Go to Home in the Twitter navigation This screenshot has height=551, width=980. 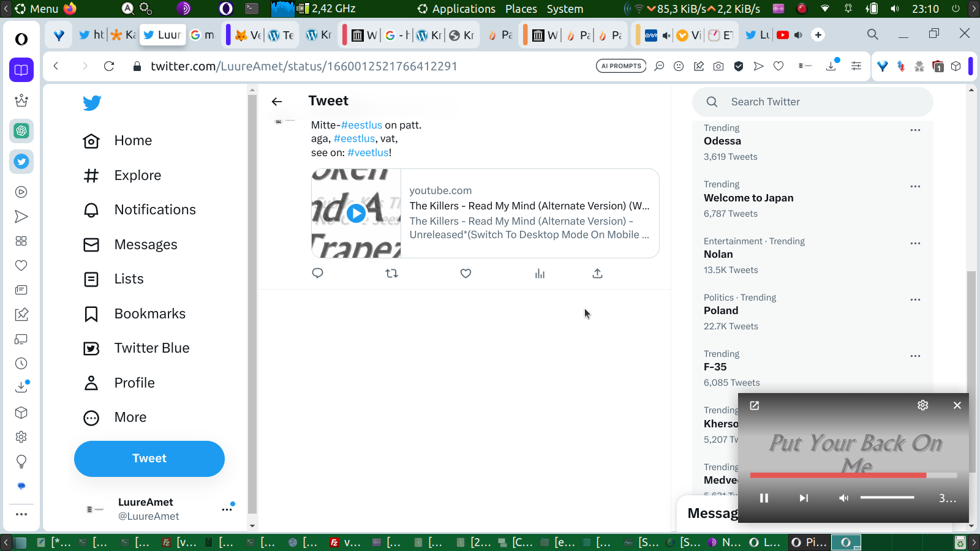[x=118, y=141]
